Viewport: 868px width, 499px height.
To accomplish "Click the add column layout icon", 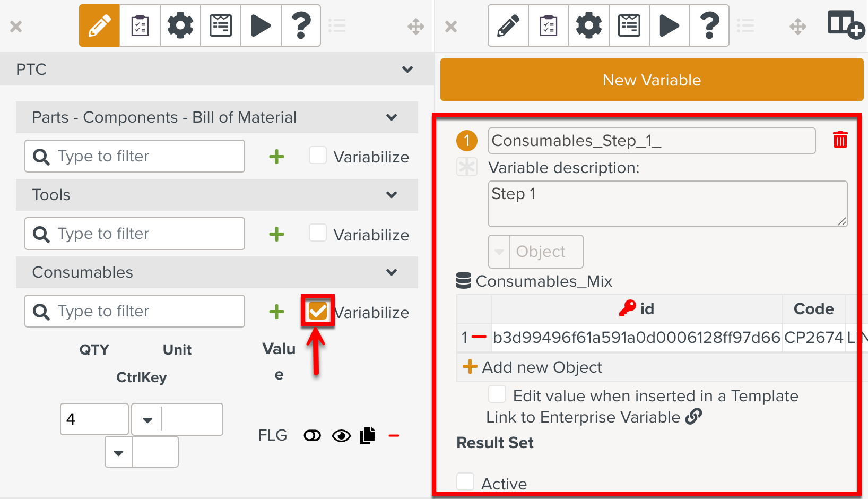I will [845, 25].
